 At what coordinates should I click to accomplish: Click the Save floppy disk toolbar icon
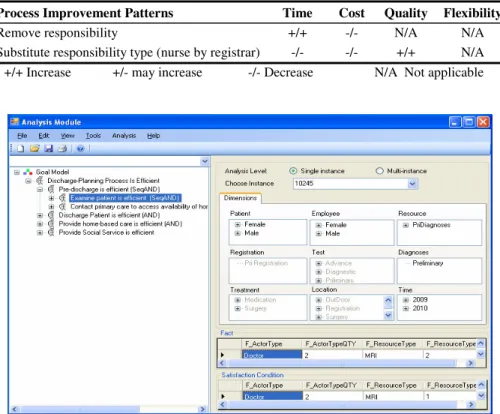[x=49, y=149]
